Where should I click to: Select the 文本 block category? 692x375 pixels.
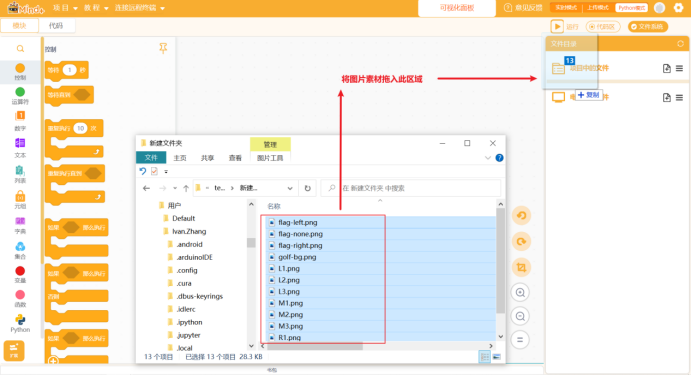point(20,147)
